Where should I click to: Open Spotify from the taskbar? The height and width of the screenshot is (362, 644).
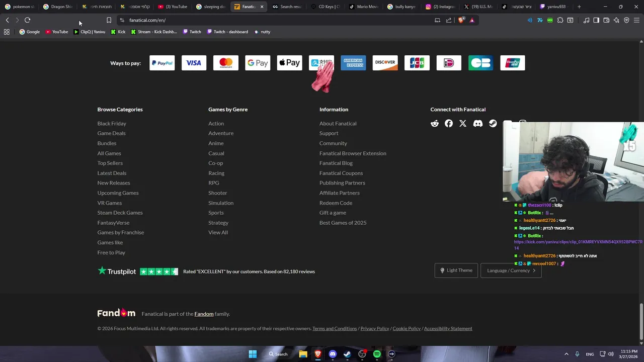377,354
